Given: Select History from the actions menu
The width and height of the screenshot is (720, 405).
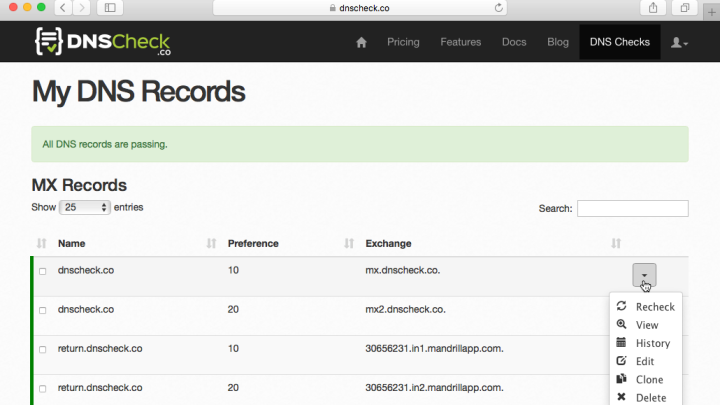Looking at the screenshot, I should point(646,343).
